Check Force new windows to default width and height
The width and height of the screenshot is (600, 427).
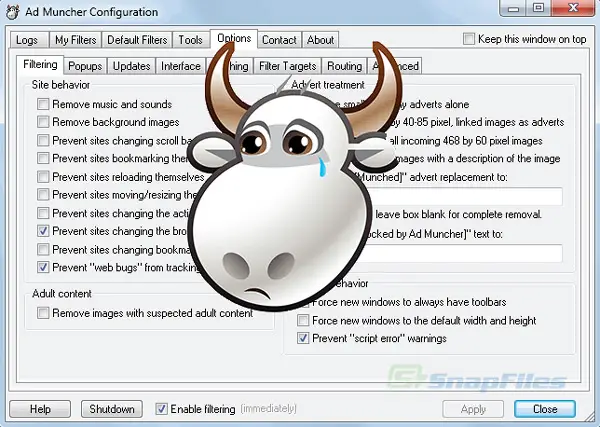pos(303,320)
